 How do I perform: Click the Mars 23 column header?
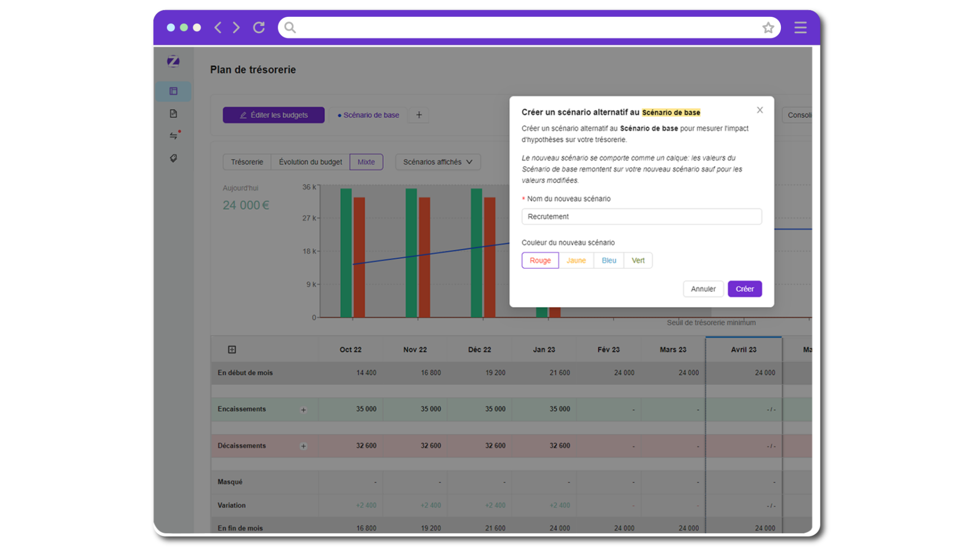click(673, 349)
